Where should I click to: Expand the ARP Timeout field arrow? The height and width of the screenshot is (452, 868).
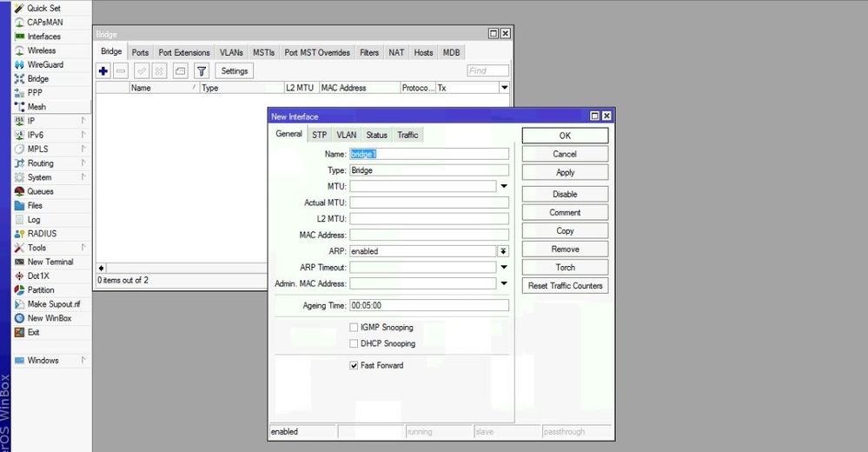coord(503,268)
